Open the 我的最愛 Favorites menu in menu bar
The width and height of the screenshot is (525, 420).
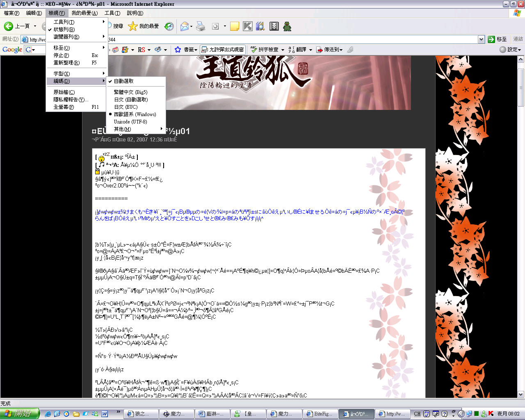[84, 13]
